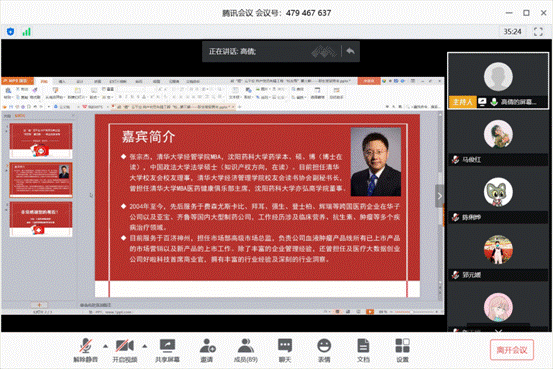Click the green microphone icon on host tile
Viewport: 553px width, 369px height.
494,102
